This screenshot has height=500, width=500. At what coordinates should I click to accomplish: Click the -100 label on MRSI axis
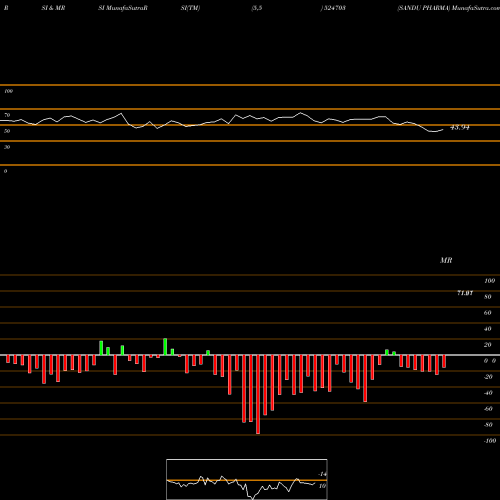490,441
